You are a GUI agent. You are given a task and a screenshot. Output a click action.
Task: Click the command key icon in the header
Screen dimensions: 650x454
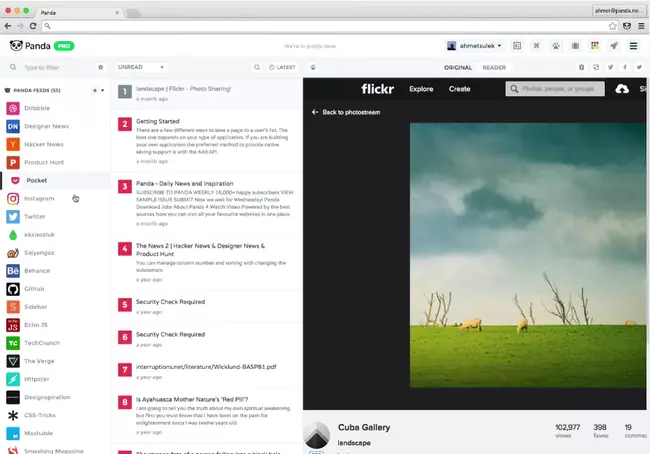click(x=536, y=46)
